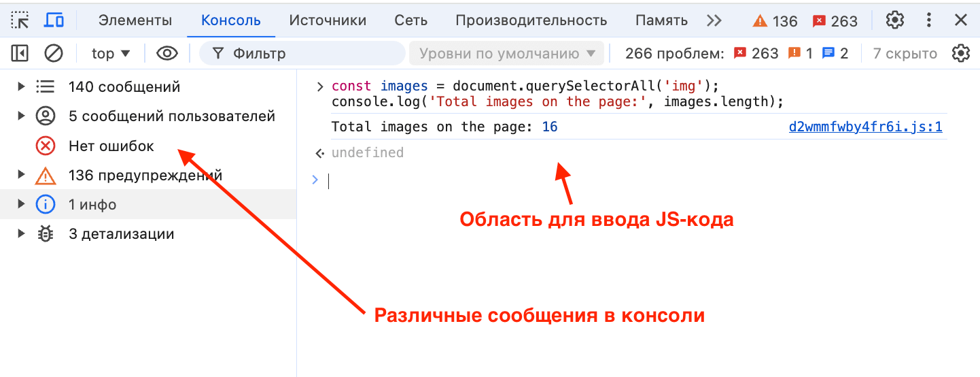Click the red error circle icon
Image resolution: width=980 pixels, height=377 pixels.
pyautogui.click(x=45, y=146)
